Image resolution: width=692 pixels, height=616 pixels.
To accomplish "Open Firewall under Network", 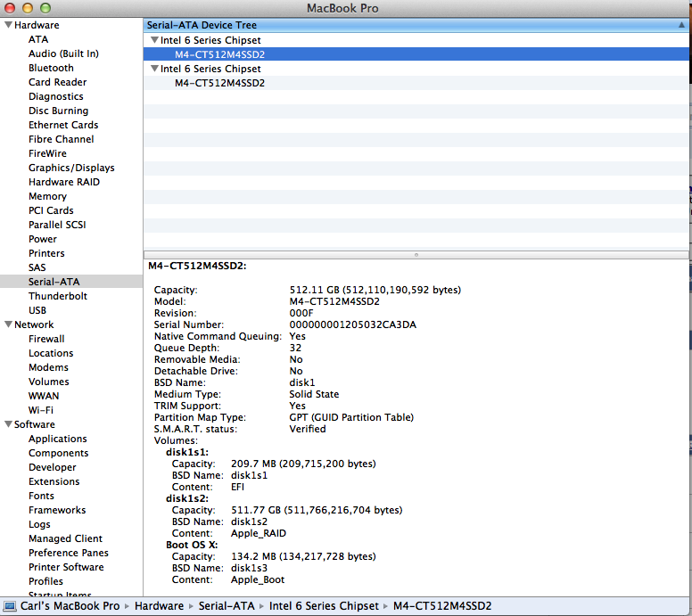I will (x=46, y=339).
